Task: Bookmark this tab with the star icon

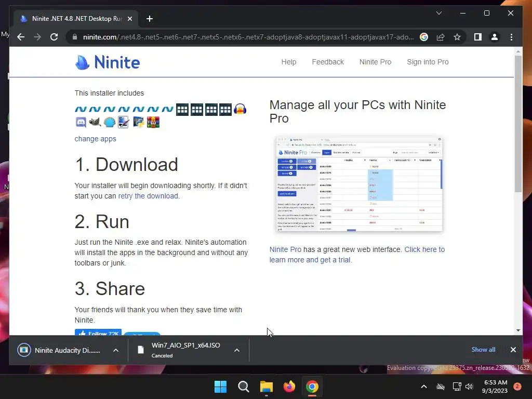Action: tap(457, 37)
